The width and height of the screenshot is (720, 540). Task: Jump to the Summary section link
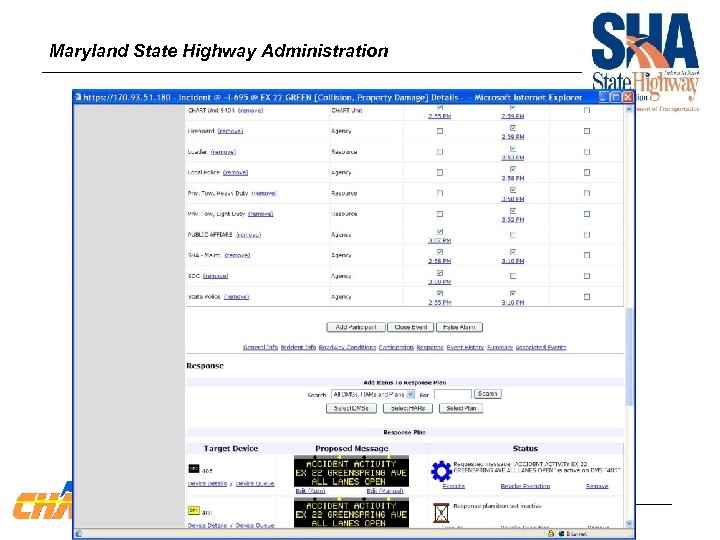point(500,347)
